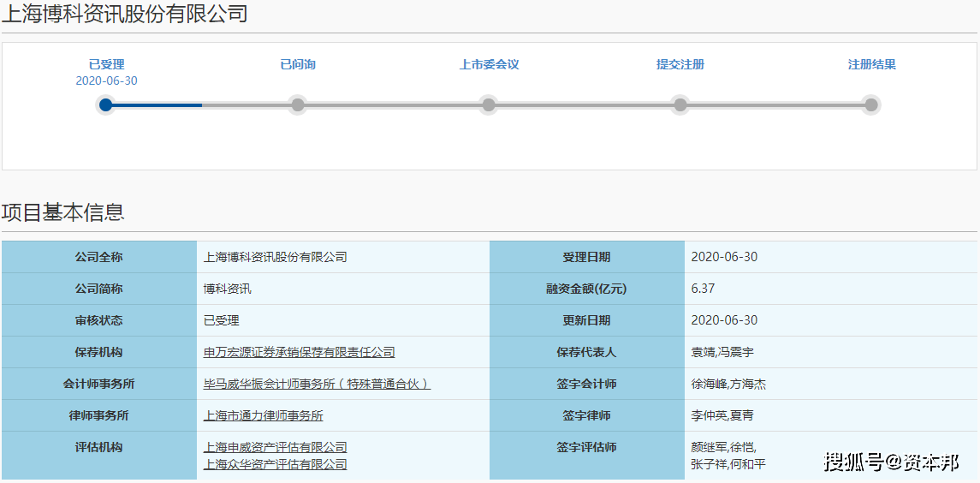
Task: Click the 受理日期 header cell
Action: tap(587, 257)
